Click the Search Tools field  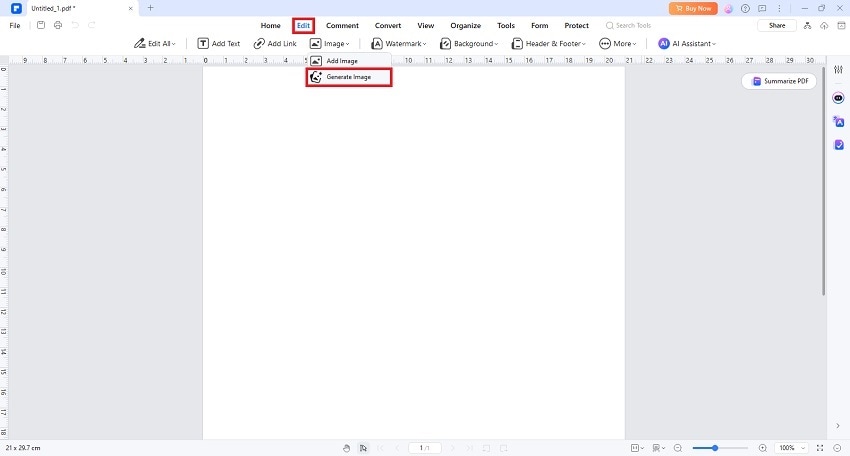click(x=628, y=25)
